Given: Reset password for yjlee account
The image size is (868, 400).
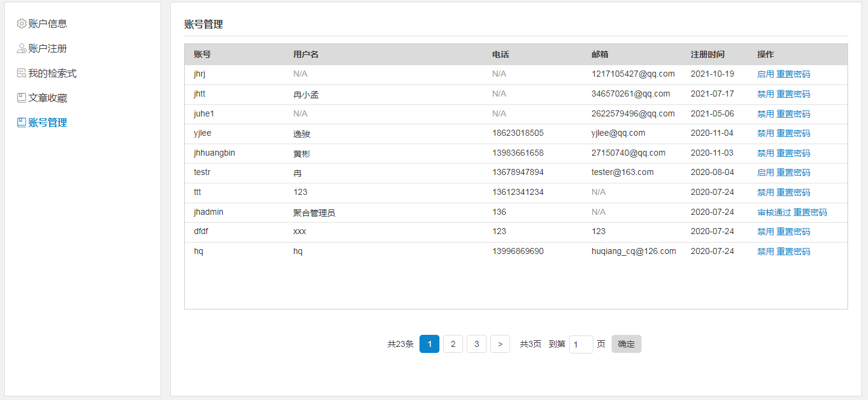Looking at the screenshot, I should [x=793, y=133].
